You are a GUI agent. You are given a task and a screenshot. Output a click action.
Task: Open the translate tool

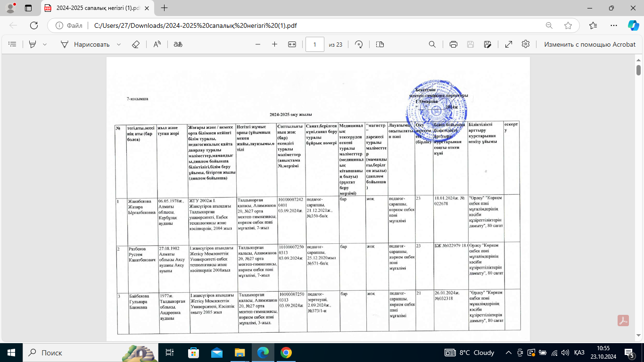pyautogui.click(x=178, y=44)
